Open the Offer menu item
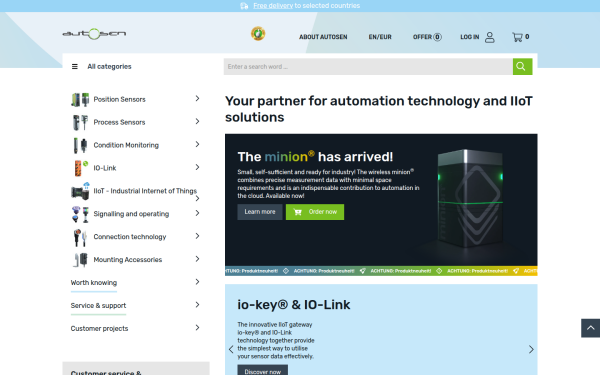Screen dimensions: 600x375 [x=422, y=37]
